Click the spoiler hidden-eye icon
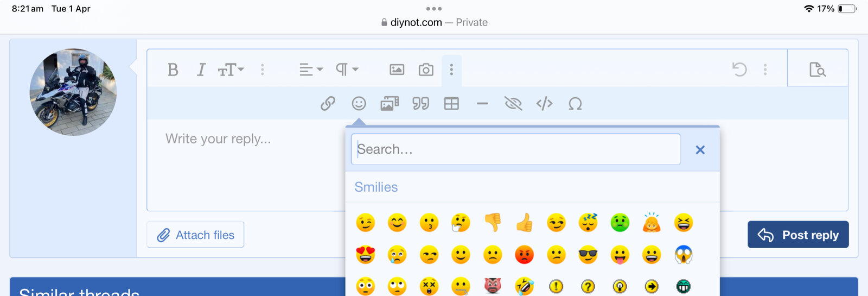 (x=513, y=103)
